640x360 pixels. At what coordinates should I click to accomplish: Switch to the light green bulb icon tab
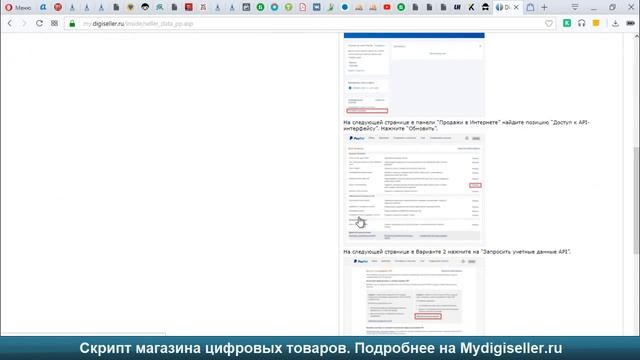coord(289,7)
